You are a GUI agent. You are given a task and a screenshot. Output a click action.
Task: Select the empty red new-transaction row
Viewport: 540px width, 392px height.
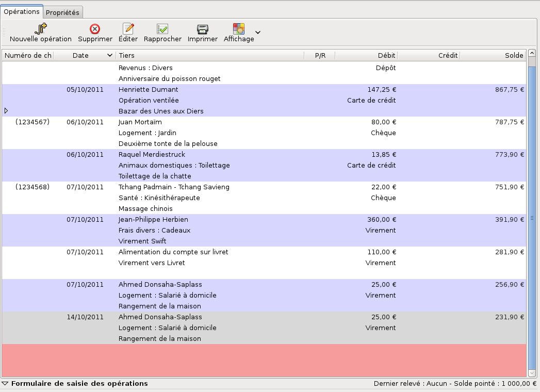(x=263, y=361)
